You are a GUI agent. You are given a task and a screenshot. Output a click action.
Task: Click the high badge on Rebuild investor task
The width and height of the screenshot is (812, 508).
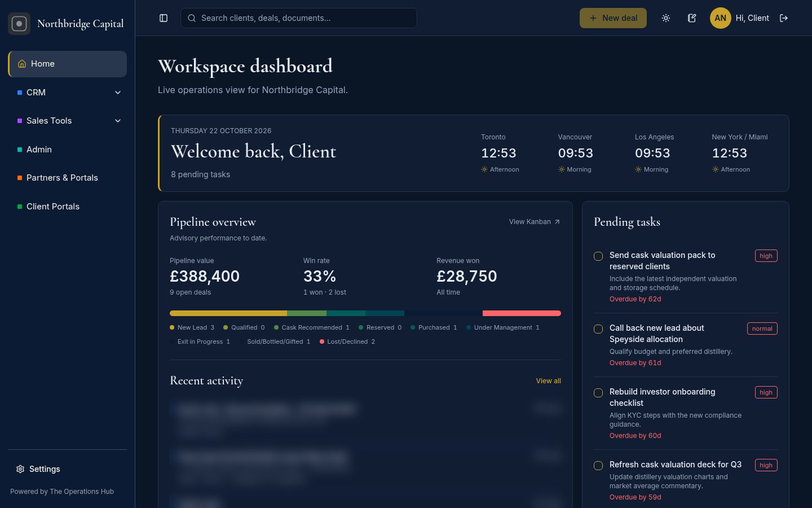[x=766, y=392]
